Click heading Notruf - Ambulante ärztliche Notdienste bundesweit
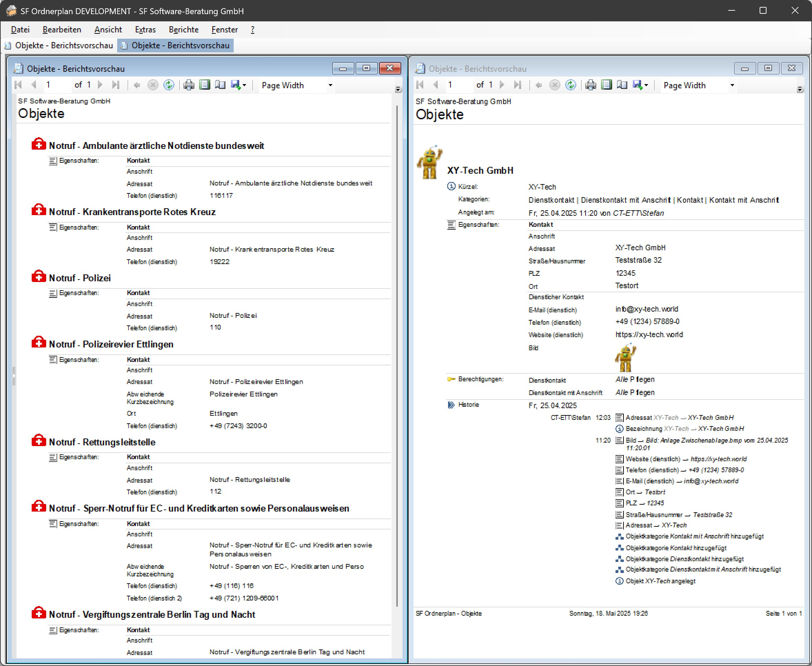Image resolution: width=812 pixels, height=666 pixels. click(x=156, y=146)
